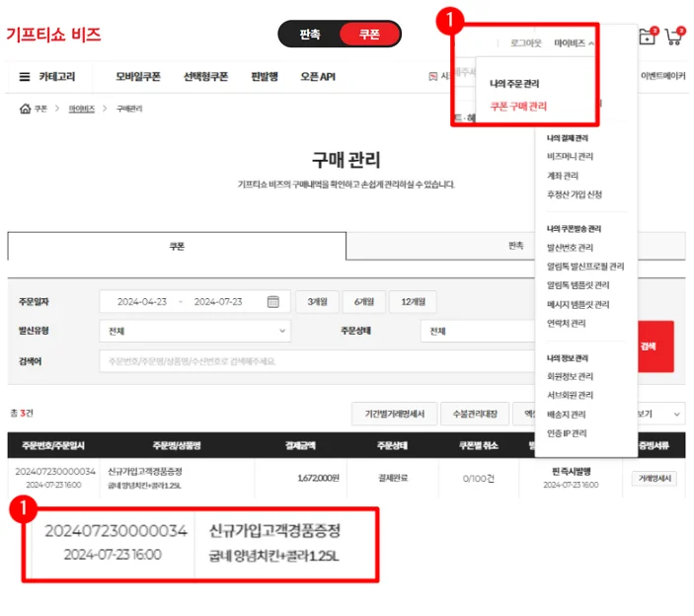Open 핀발행 in navigation bar

(x=265, y=77)
